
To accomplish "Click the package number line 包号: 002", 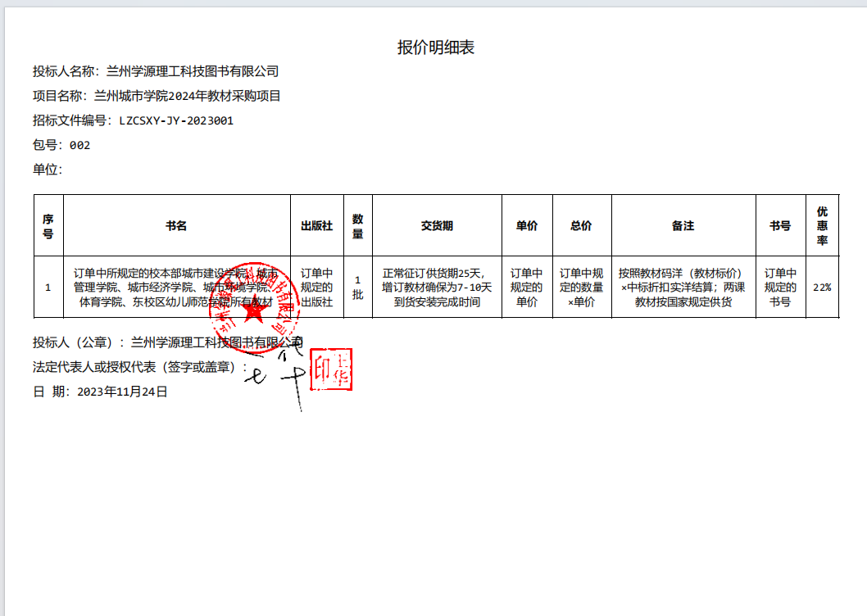I will tap(61, 145).
